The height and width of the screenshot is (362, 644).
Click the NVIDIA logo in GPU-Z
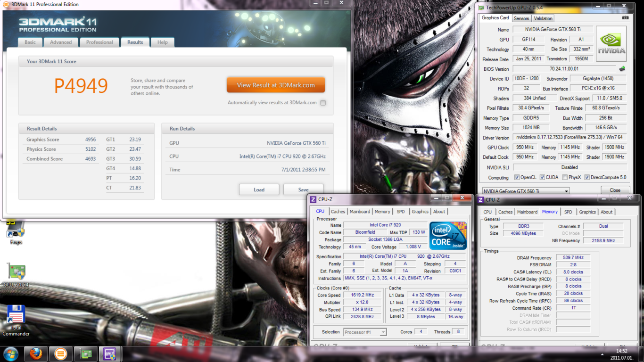tap(611, 44)
